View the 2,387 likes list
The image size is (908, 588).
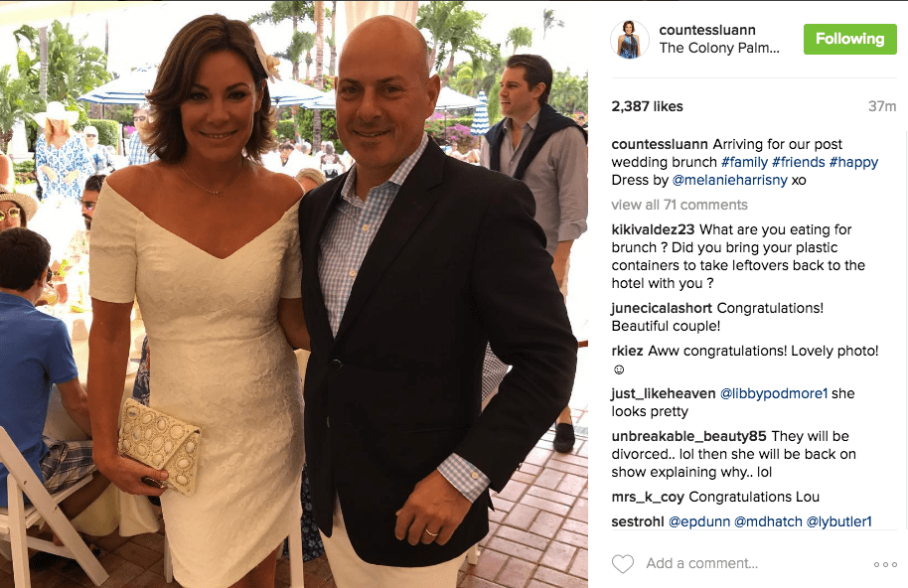[647, 106]
